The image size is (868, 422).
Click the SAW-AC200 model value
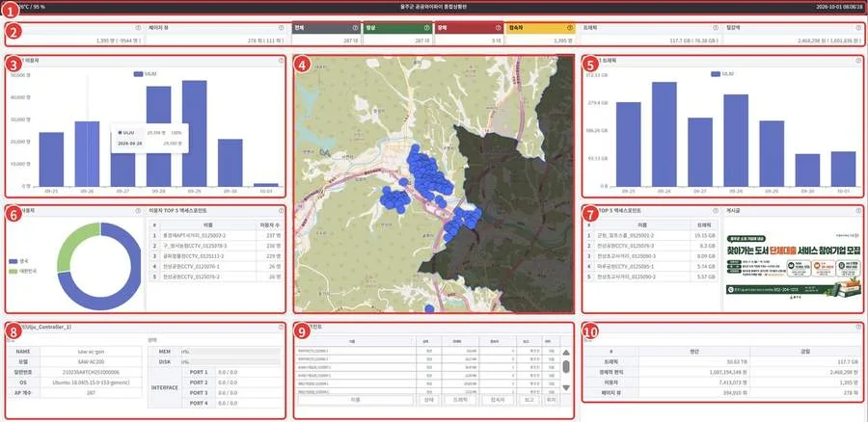click(x=92, y=361)
